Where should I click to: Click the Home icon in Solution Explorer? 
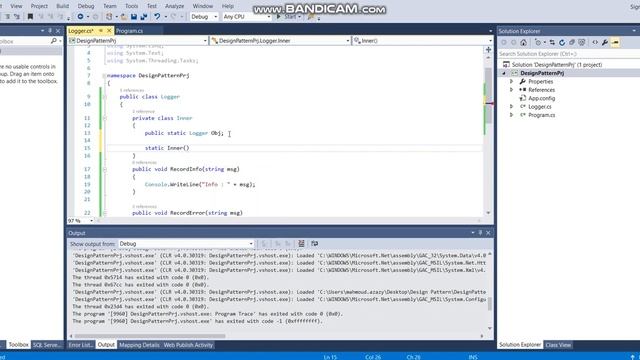tap(524, 42)
